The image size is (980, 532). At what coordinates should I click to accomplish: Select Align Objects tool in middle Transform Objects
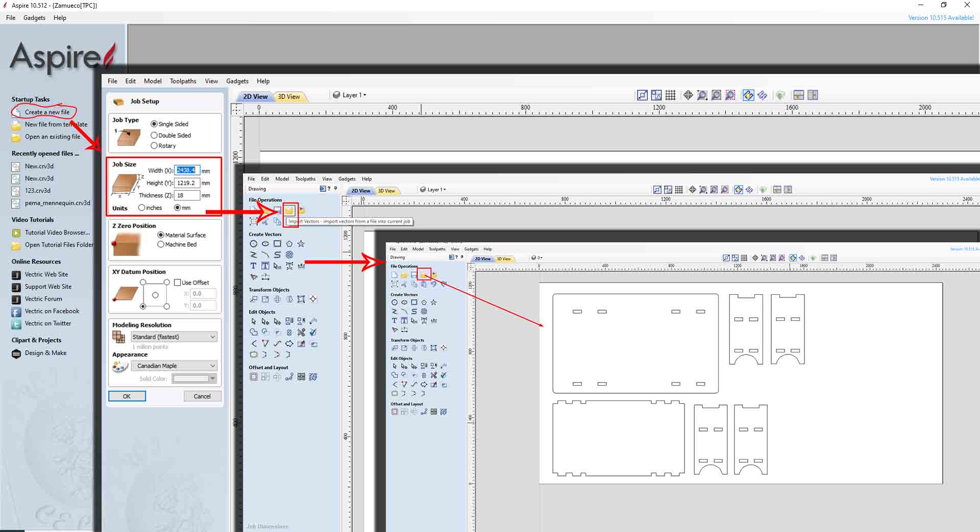313,299
